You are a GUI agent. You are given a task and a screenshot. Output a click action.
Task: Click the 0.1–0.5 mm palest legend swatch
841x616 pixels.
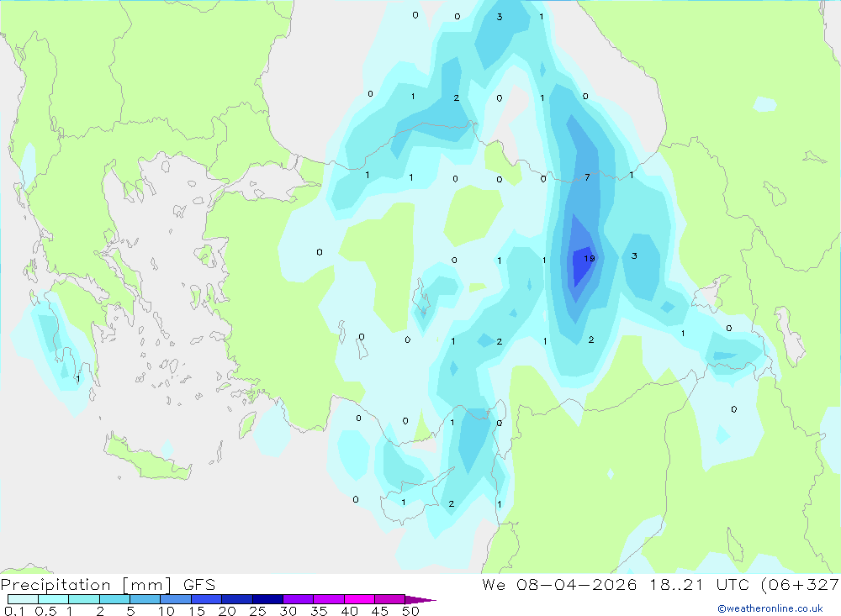23,599
